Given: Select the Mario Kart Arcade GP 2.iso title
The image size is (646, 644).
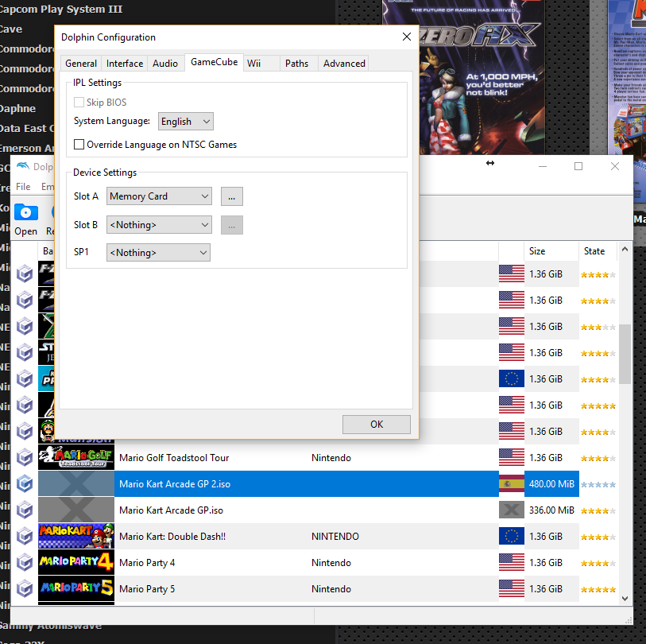Looking at the screenshot, I should pos(175,484).
